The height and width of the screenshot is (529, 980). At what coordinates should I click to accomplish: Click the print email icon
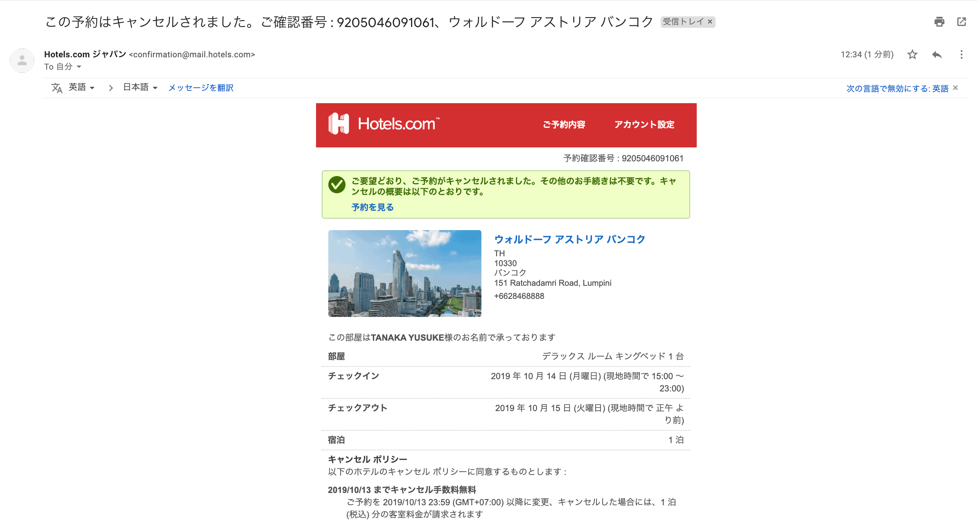pos(940,22)
